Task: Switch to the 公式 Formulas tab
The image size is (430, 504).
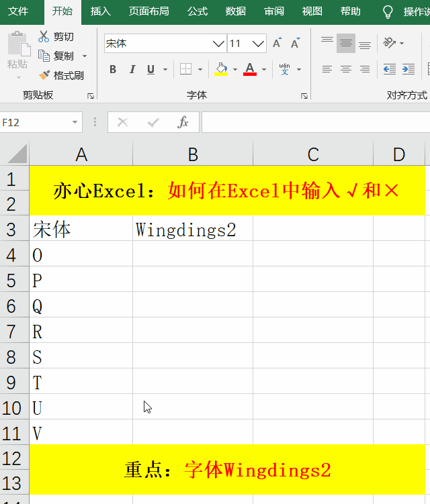Action: (198, 11)
